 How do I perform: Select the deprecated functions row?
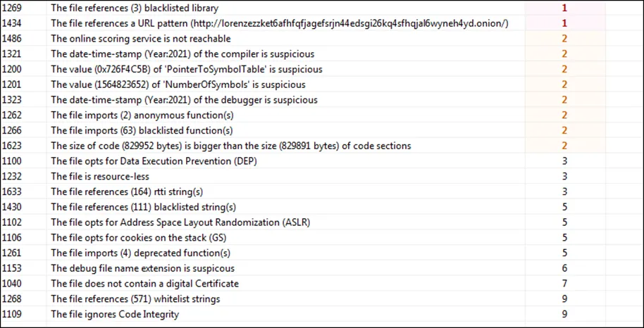(322, 253)
